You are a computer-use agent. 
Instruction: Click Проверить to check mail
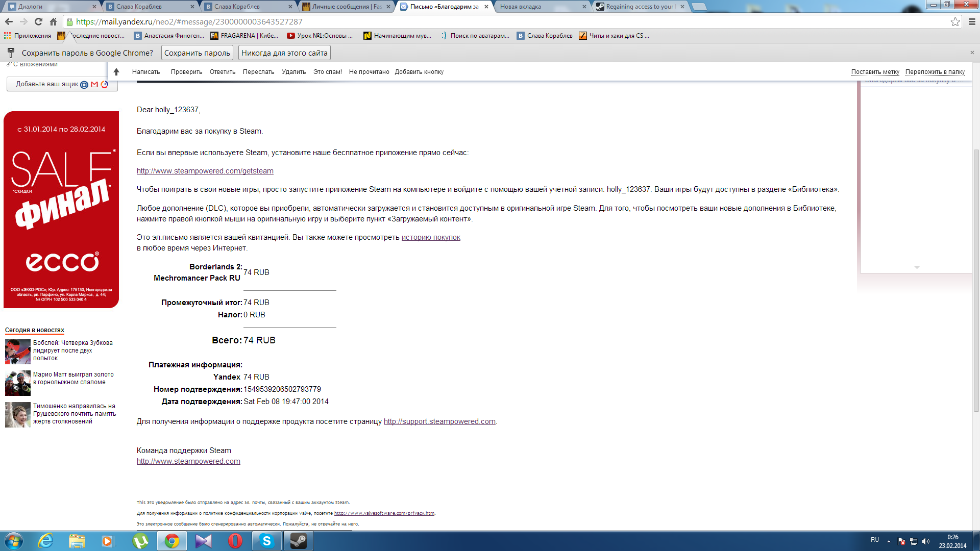coord(186,72)
